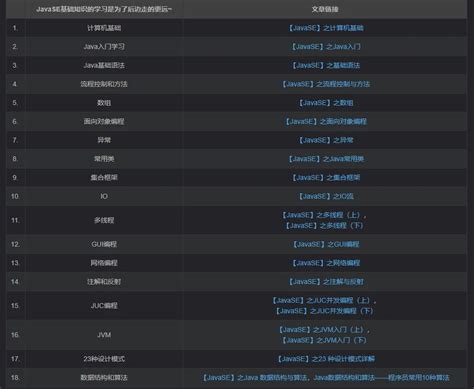
Task: Click the 数组 topic cell in row 5
Action: [104, 103]
